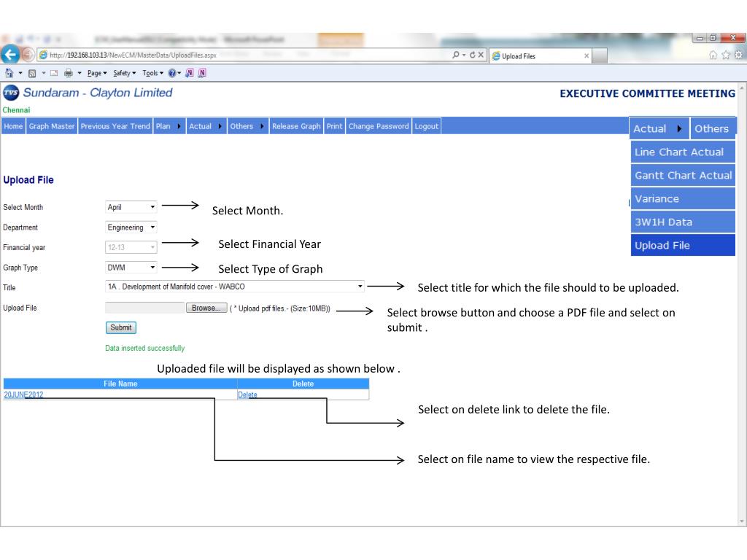Select Upload File submenu item
The width and height of the screenshot is (747, 560).
[683, 245]
